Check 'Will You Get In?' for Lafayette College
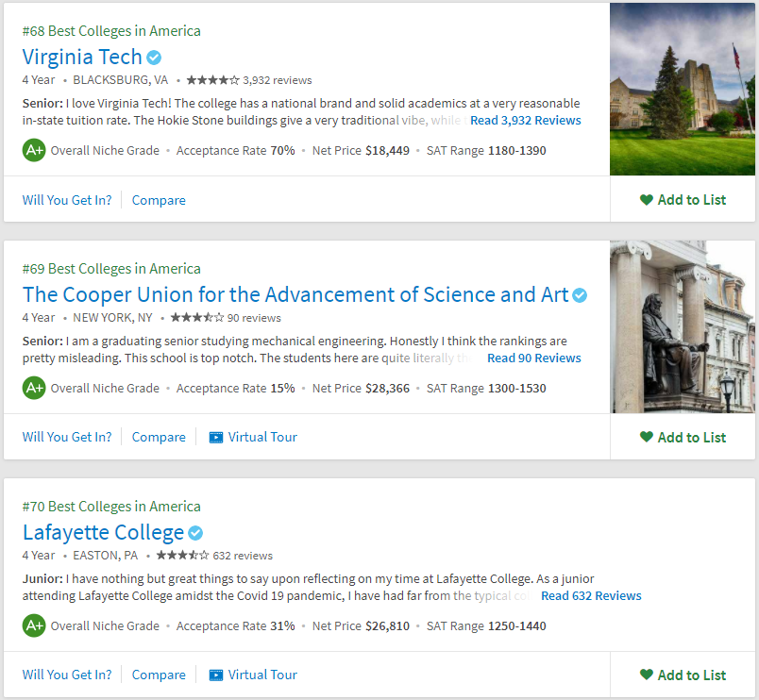Viewport: 759px width, 700px height. click(67, 675)
